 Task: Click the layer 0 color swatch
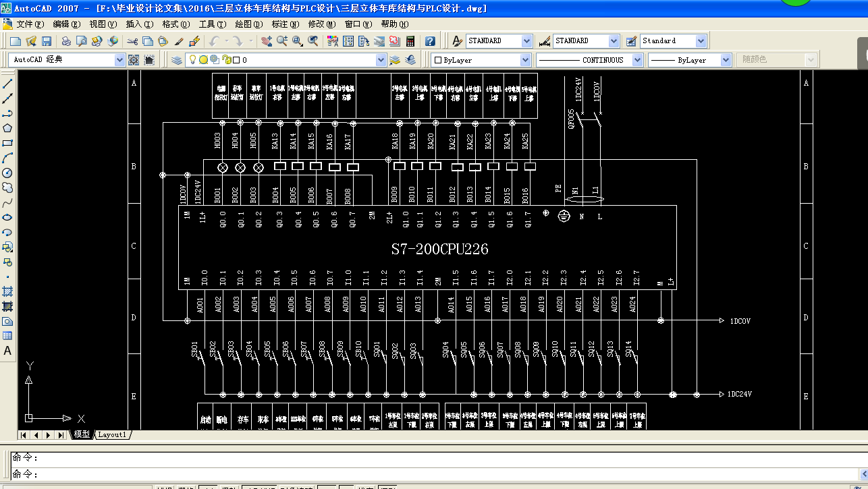[x=237, y=60]
